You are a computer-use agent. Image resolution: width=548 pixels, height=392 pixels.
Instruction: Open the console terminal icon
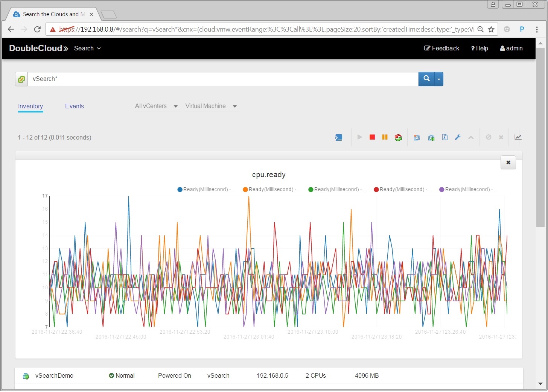click(x=339, y=137)
